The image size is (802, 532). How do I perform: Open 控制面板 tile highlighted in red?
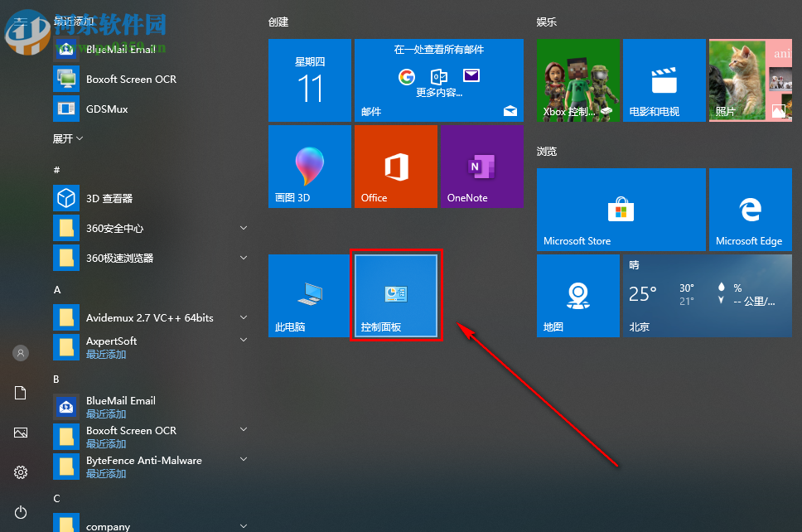(396, 295)
